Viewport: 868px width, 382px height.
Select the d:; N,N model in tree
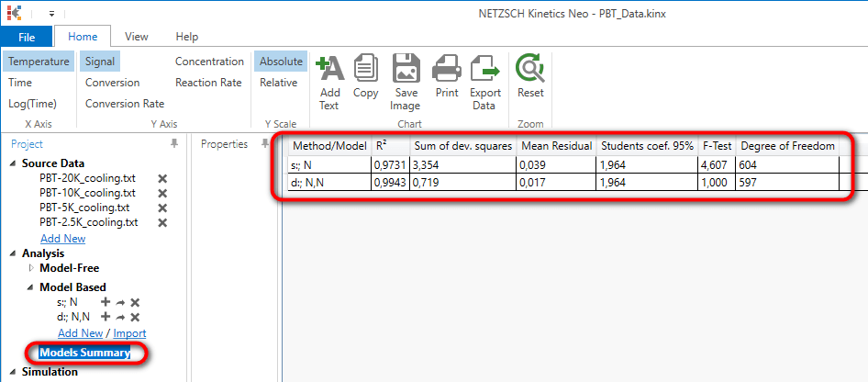click(x=73, y=317)
